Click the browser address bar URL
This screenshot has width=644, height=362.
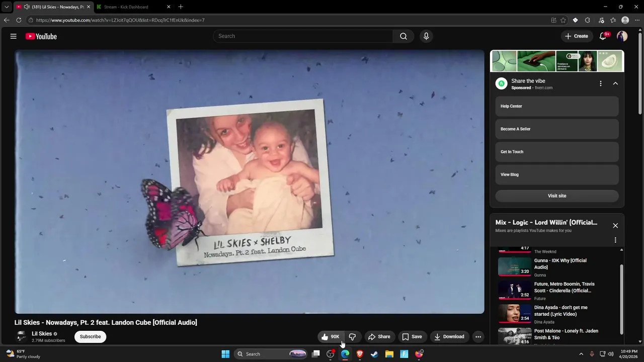click(120, 20)
